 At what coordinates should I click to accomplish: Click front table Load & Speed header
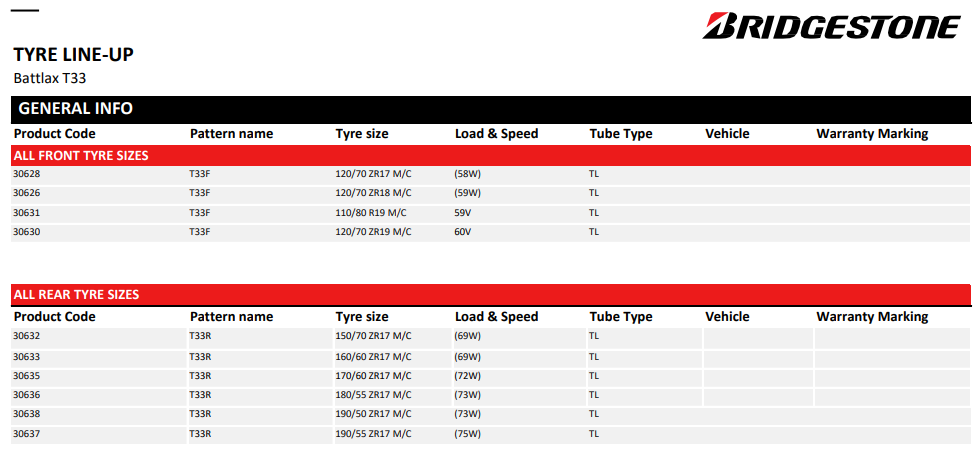(x=496, y=133)
